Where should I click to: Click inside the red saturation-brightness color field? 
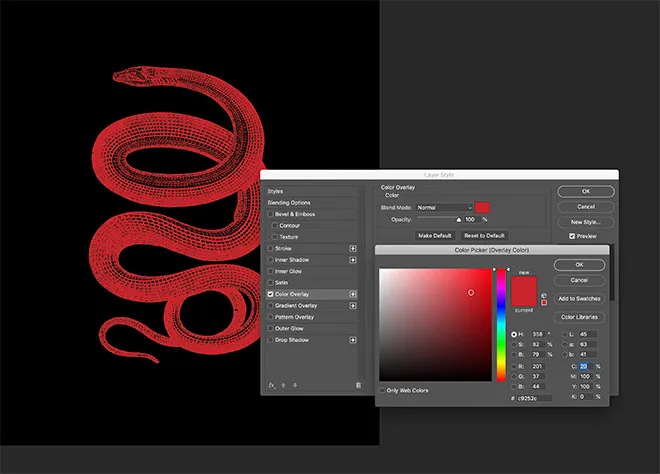click(435, 325)
